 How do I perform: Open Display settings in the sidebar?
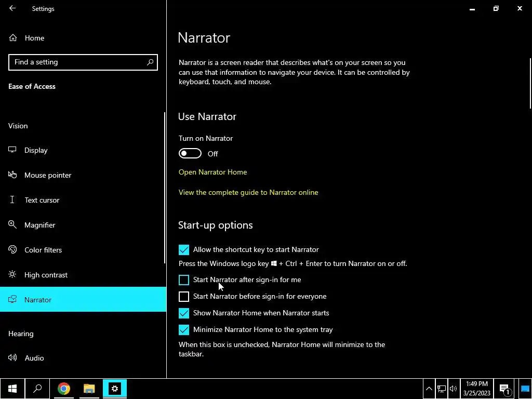tap(83, 150)
